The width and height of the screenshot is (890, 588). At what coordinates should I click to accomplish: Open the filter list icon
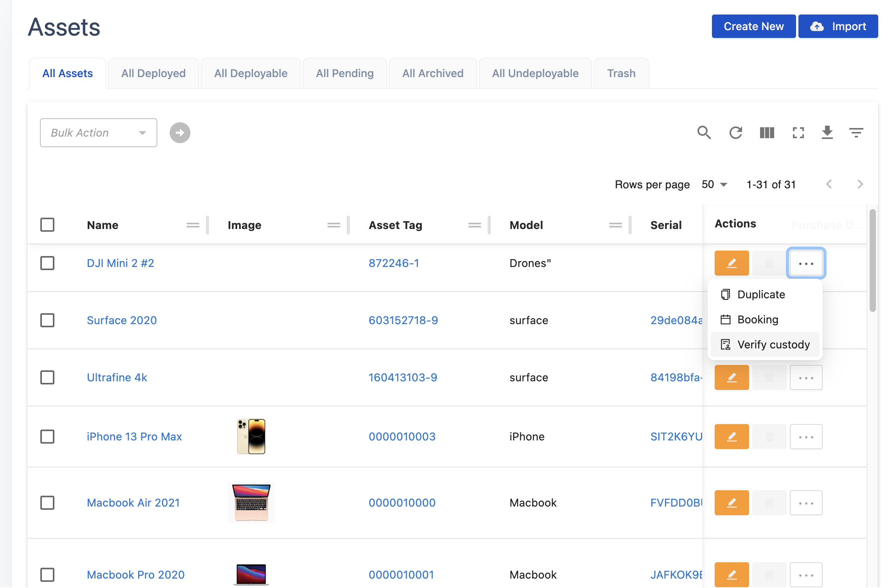(x=856, y=133)
